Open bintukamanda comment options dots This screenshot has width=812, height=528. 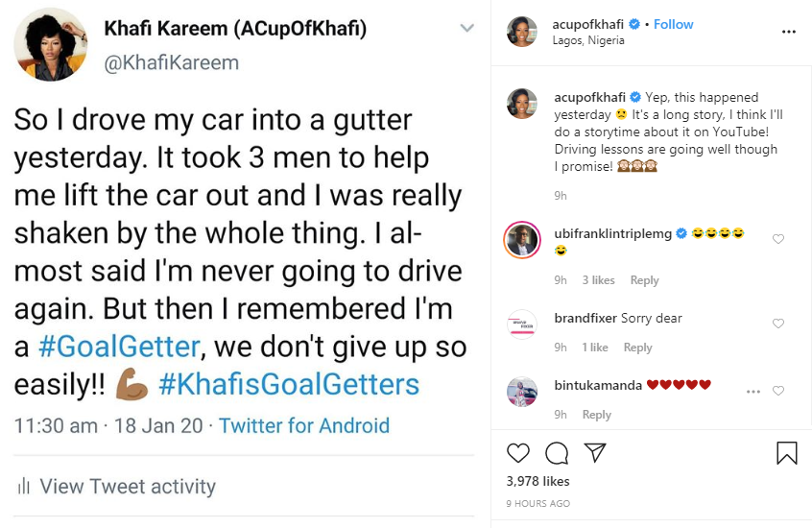tap(753, 391)
